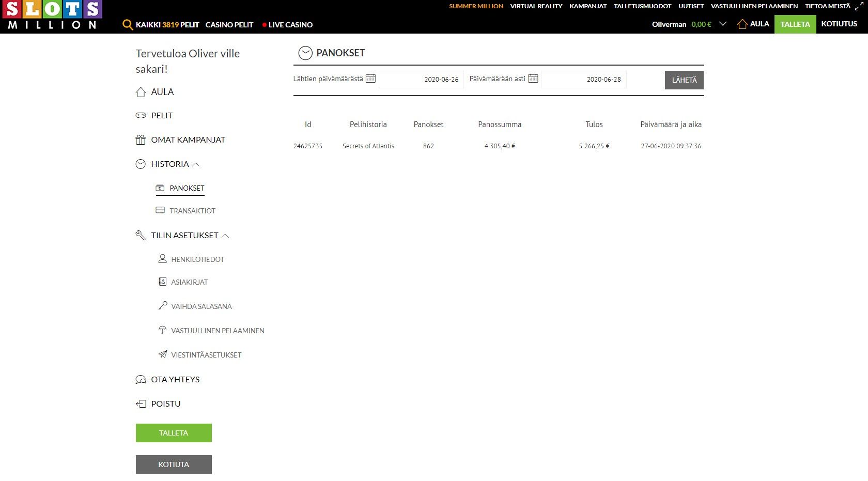Open the start date calendar icon
This screenshot has height=481, width=868.
370,79
